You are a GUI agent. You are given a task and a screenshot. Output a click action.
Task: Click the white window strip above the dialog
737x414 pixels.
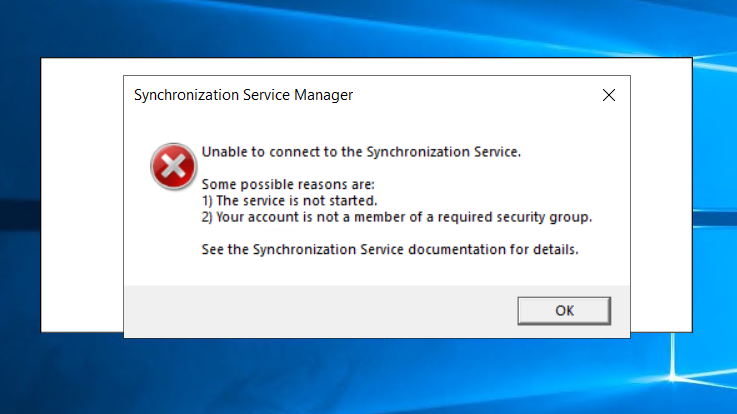tap(367, 67)
